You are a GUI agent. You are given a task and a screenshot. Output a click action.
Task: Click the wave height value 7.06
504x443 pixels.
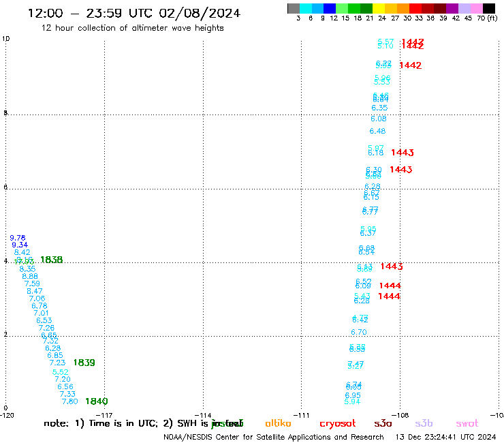pyautogui.click(x=37, y=299)
